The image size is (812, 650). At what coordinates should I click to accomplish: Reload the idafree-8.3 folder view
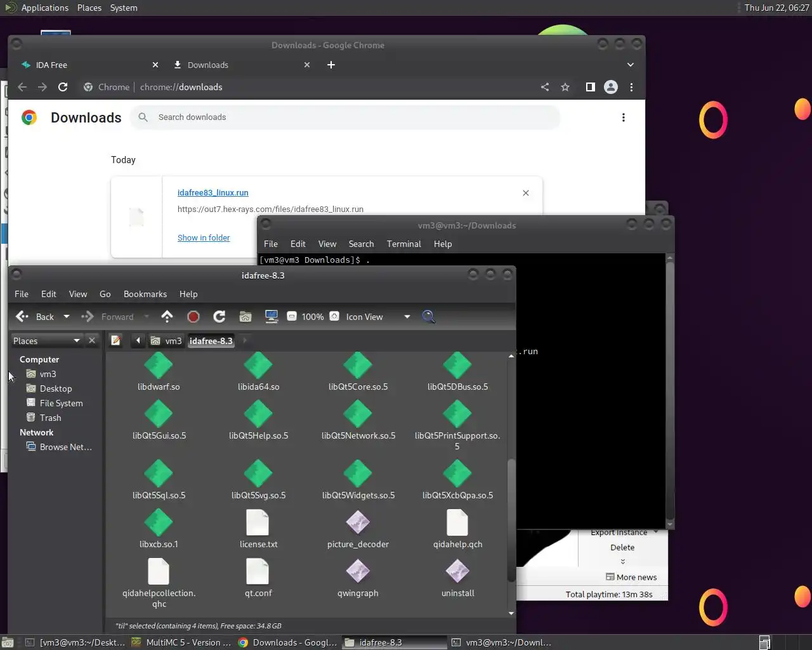(219, 317)
